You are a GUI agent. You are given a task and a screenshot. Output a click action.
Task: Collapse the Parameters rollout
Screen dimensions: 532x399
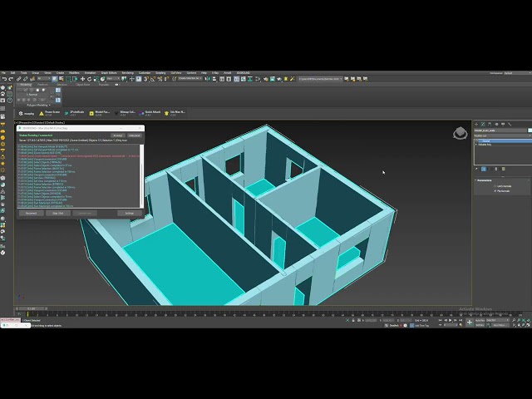(x=475, y=180)
